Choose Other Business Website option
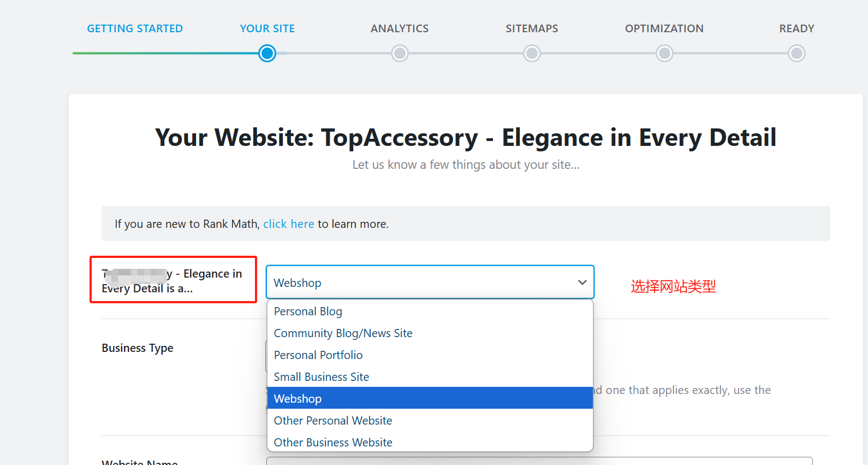The height and width of the screenshot is (465, 868). 333,443
